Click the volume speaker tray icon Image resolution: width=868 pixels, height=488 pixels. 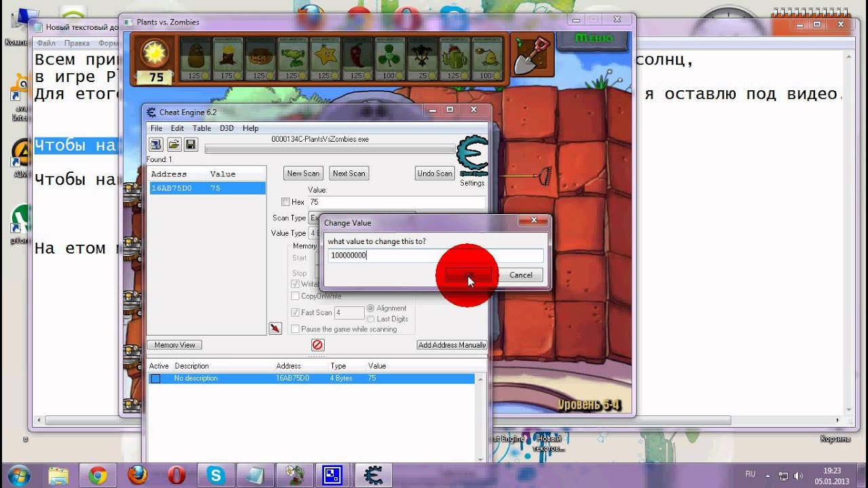click(800, 476)
